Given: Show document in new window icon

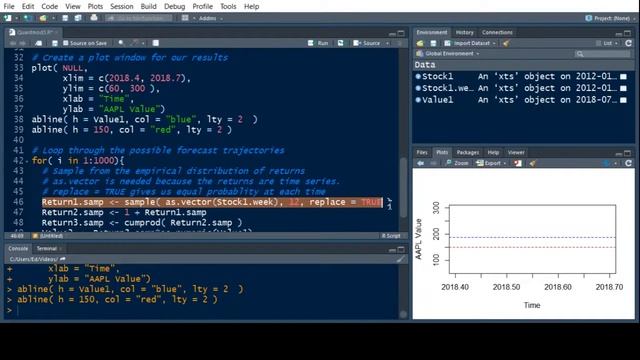Looking at the screenshot, I should tap(38, 43).
